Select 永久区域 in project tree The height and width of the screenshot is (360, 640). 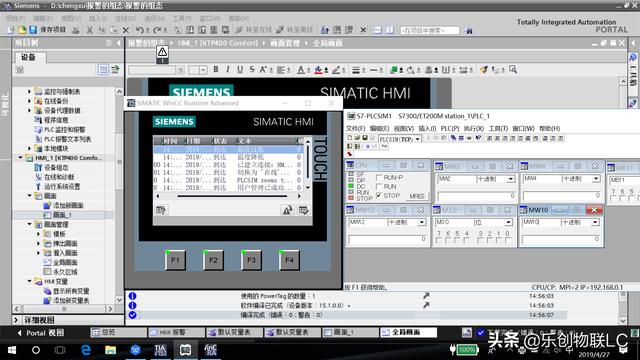[65, 272]
